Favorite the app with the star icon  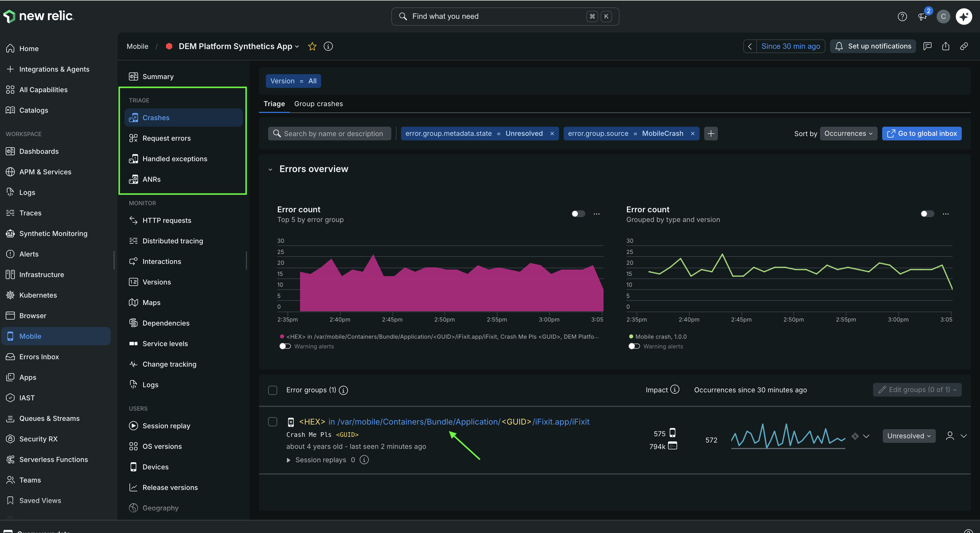coord(312,47)
